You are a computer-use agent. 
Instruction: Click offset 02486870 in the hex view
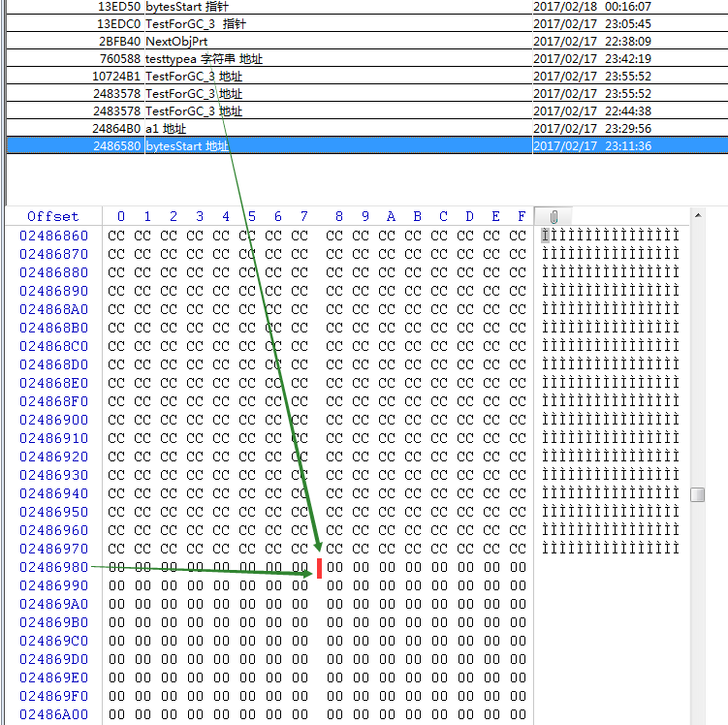(x=54, y=254)
